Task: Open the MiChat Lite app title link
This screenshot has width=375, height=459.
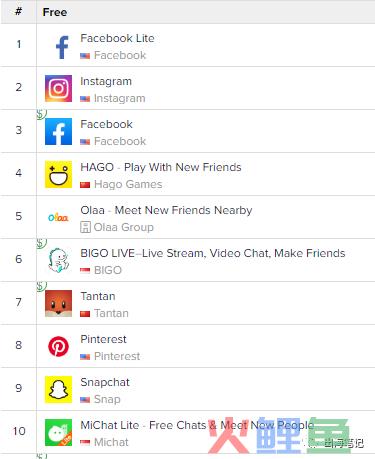Action: point(197,425)
